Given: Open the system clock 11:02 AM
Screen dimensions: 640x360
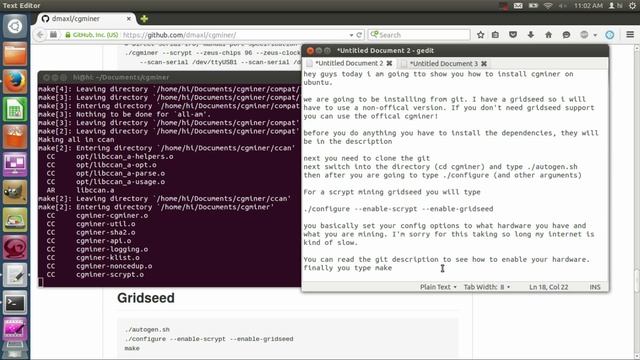Looking at the screenshot, I should (x=588, y=5).
